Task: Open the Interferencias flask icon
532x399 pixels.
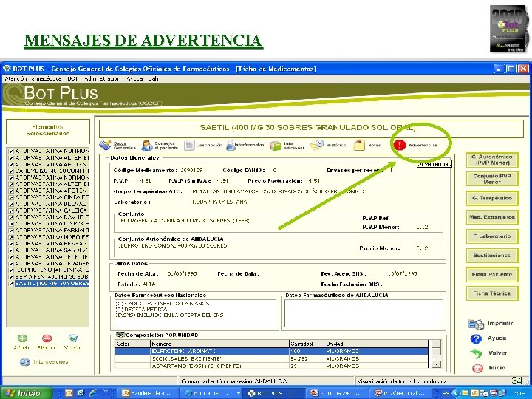Action: (x=231, y=146)
